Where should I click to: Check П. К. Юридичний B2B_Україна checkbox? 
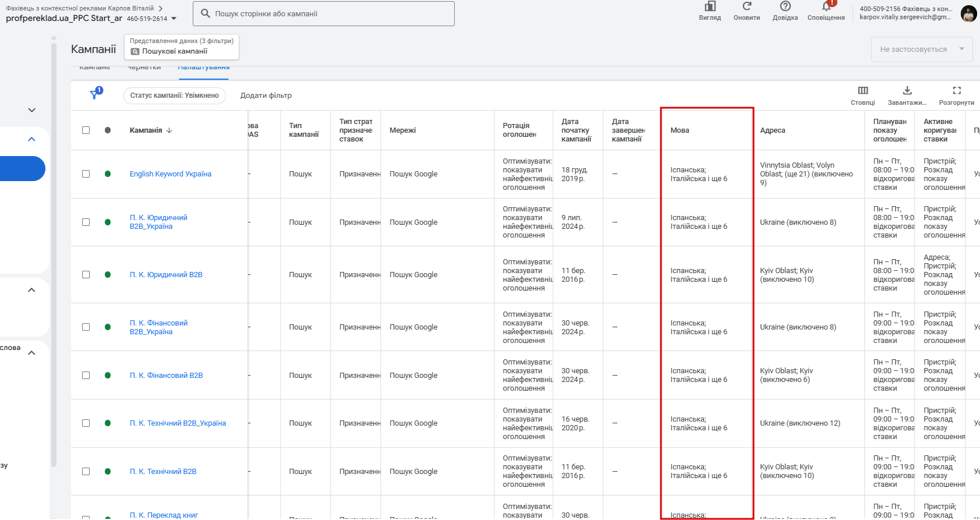click(86, 222)
